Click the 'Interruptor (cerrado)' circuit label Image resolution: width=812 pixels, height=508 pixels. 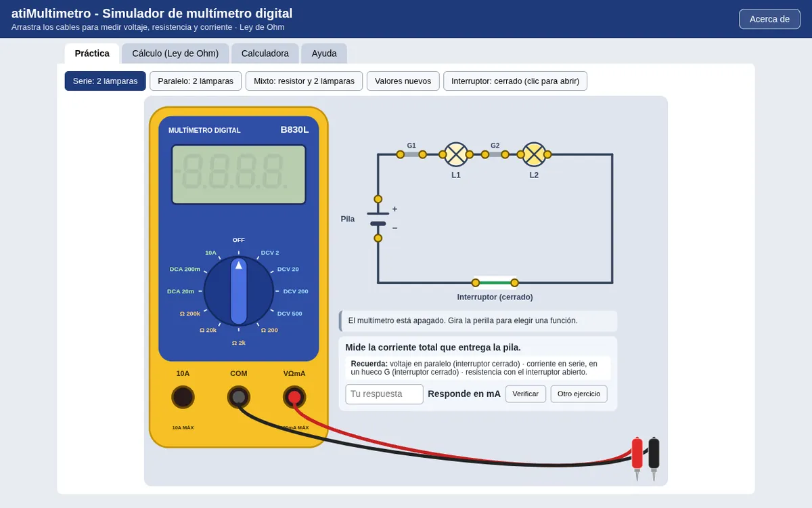495,297
